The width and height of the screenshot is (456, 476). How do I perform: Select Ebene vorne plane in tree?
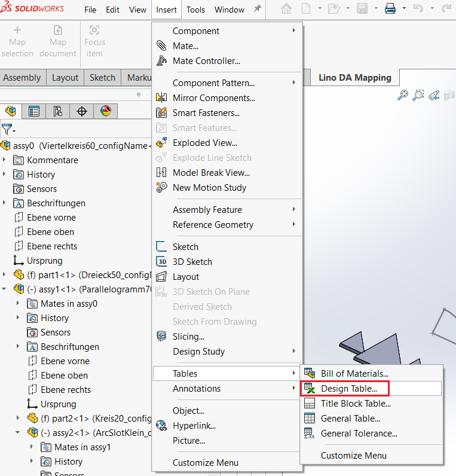pyautogui.click(x=51, y=218)
